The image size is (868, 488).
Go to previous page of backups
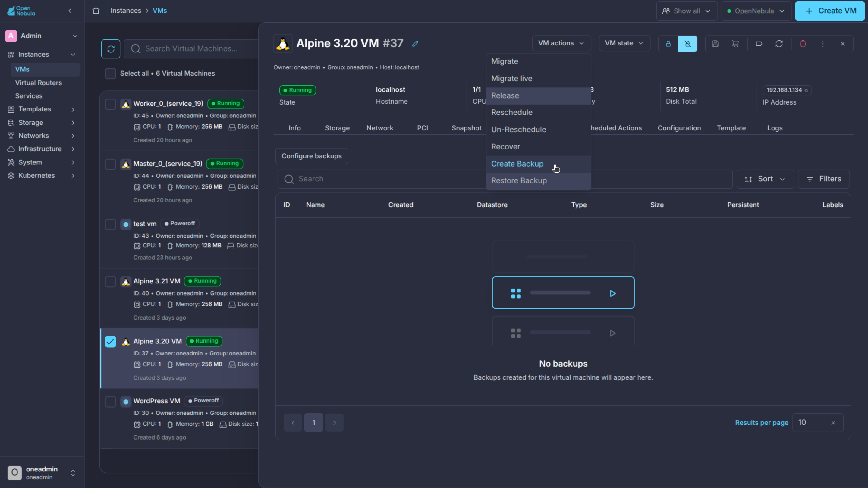click(293, 423)
